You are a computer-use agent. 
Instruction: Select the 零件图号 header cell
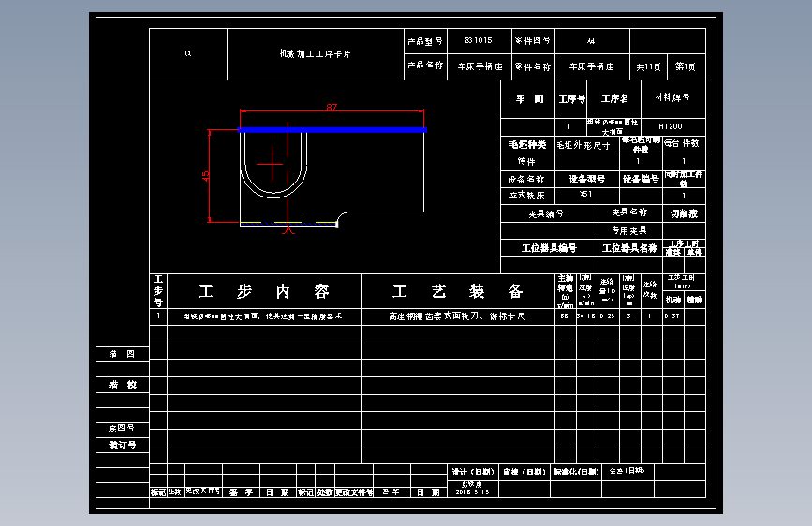(533, 41)
